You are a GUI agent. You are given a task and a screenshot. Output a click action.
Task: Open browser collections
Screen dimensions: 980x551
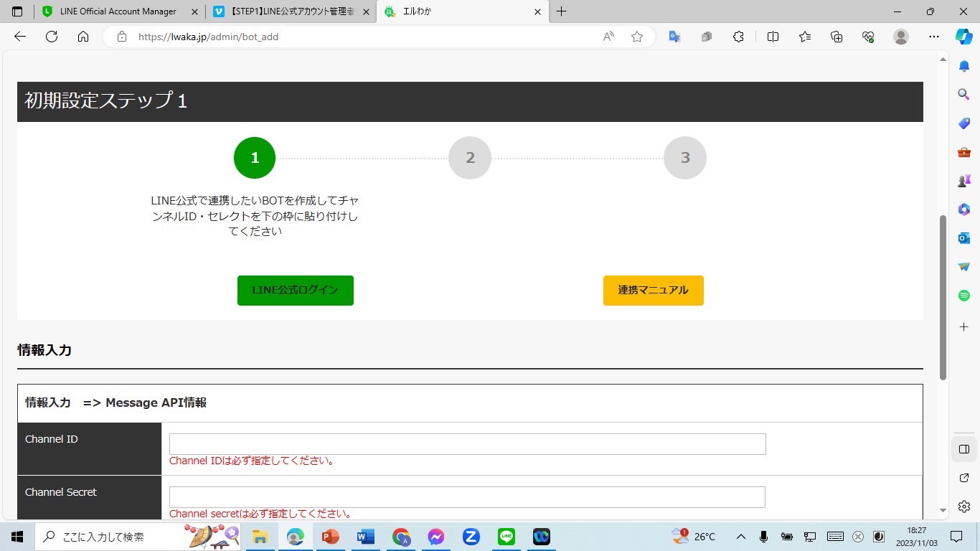coord(837,37)
